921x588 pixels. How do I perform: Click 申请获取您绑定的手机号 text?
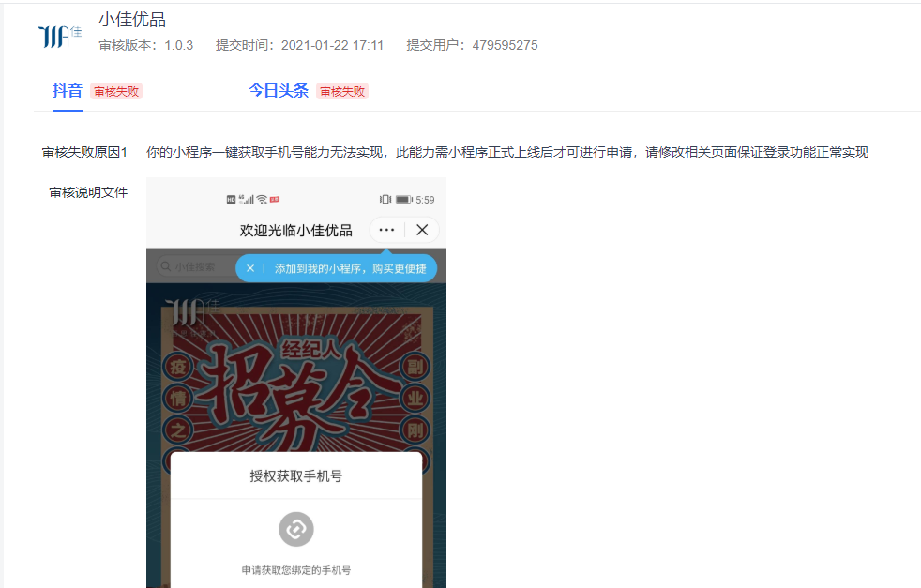pos(296,570)
